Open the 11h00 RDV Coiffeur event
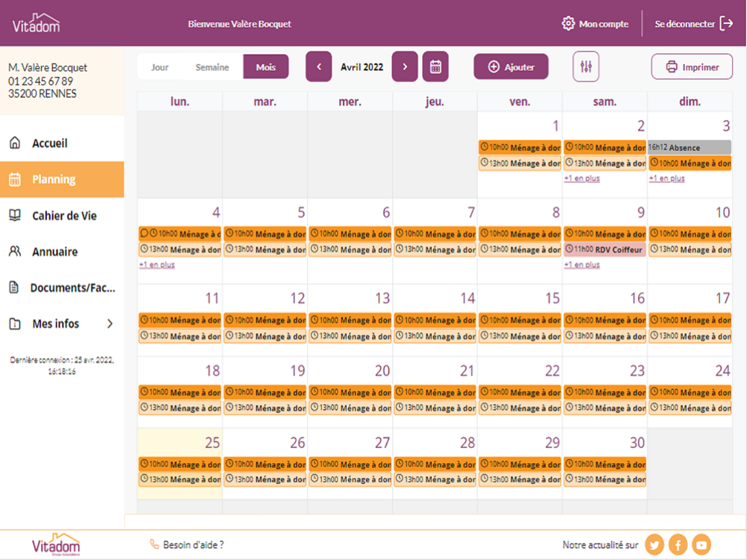This screenshot has width=747, height=560. tap(604, 249)
